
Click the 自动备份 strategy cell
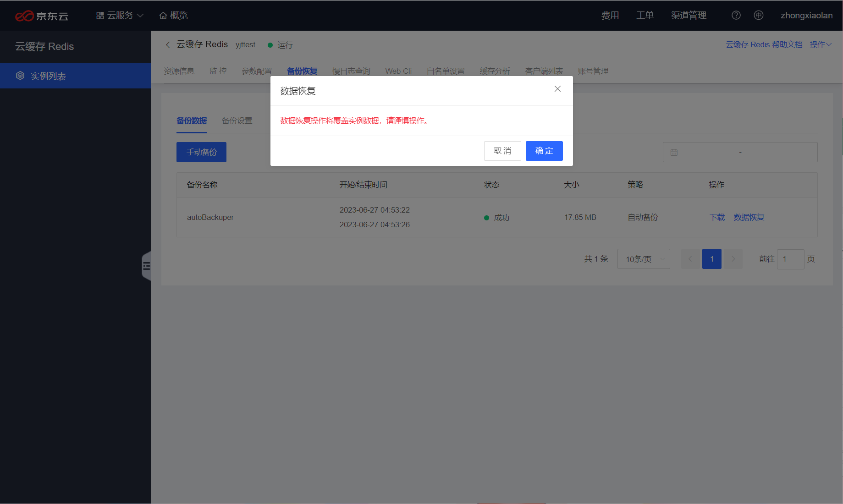coord(643,217)
